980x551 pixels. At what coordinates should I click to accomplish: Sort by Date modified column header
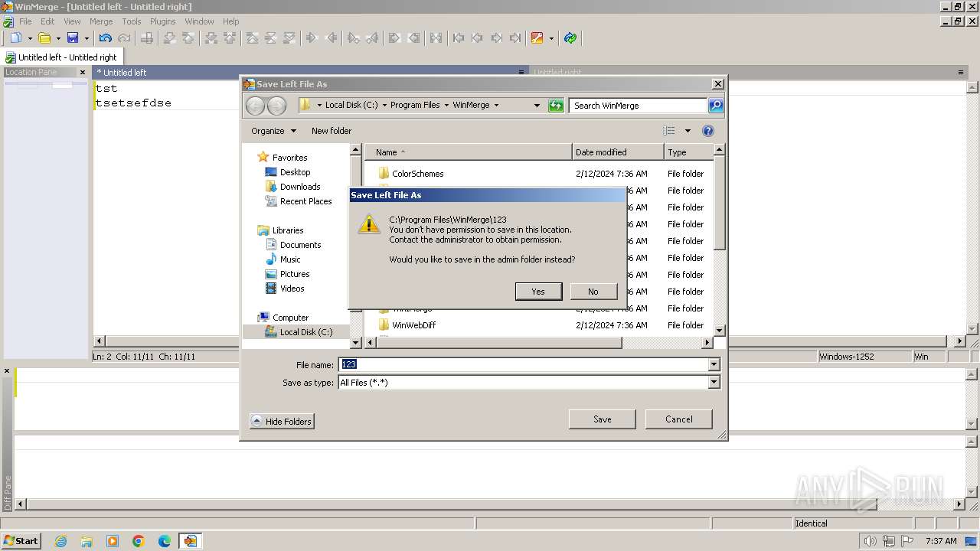point(618,152)
